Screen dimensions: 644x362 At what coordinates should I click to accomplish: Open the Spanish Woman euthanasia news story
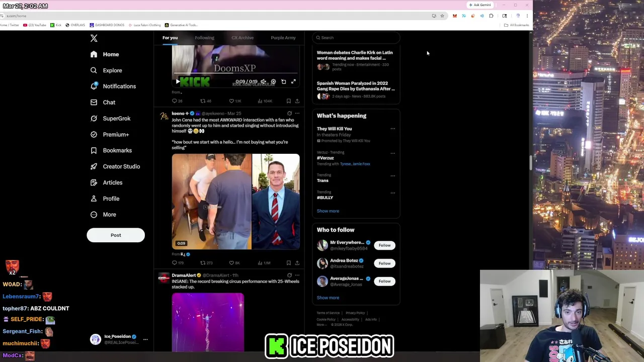tap(356, 89)
